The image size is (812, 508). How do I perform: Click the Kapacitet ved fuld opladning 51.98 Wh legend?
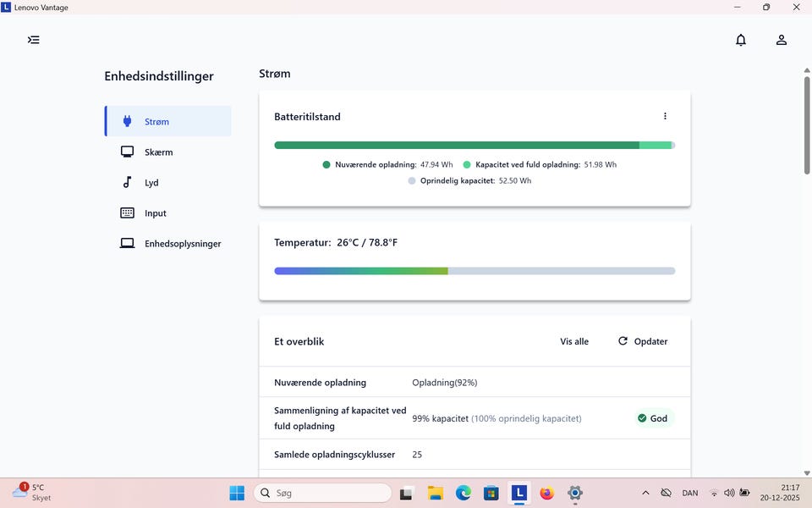tap(540, 164)
